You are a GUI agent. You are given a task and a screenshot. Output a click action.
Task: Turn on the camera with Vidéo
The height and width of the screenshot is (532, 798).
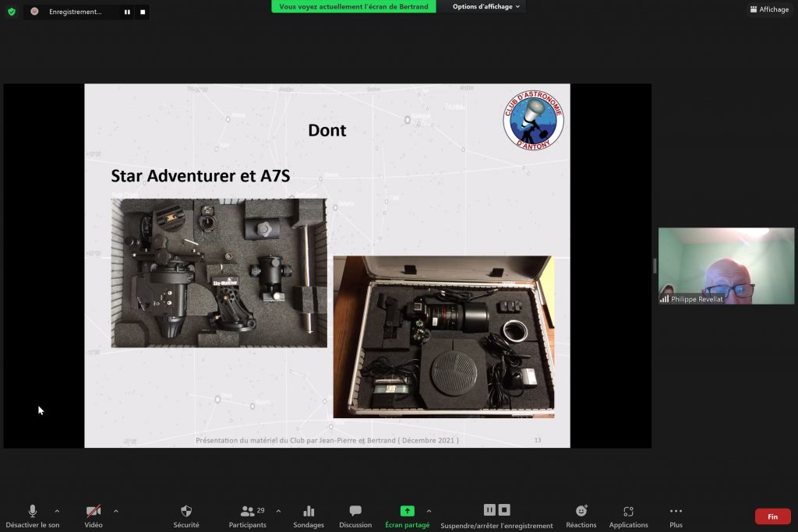pyautogui.click(x=94, y=516)
